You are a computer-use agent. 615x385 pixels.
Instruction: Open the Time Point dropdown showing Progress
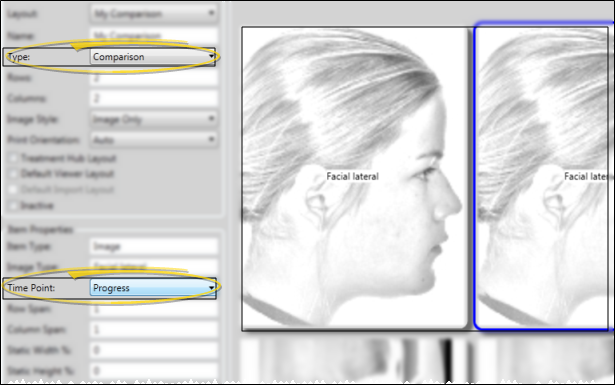point(153,288)
